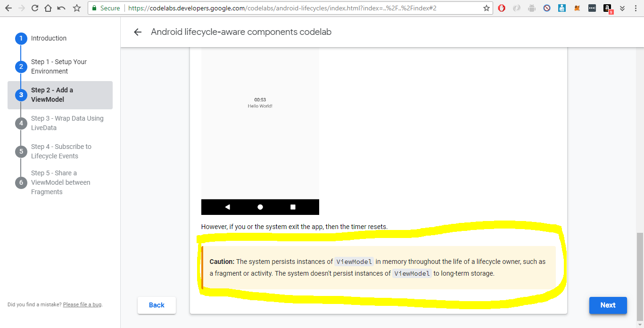Open Step 5 - Share a ViewModel between Fragments

(x=60, y=182)
